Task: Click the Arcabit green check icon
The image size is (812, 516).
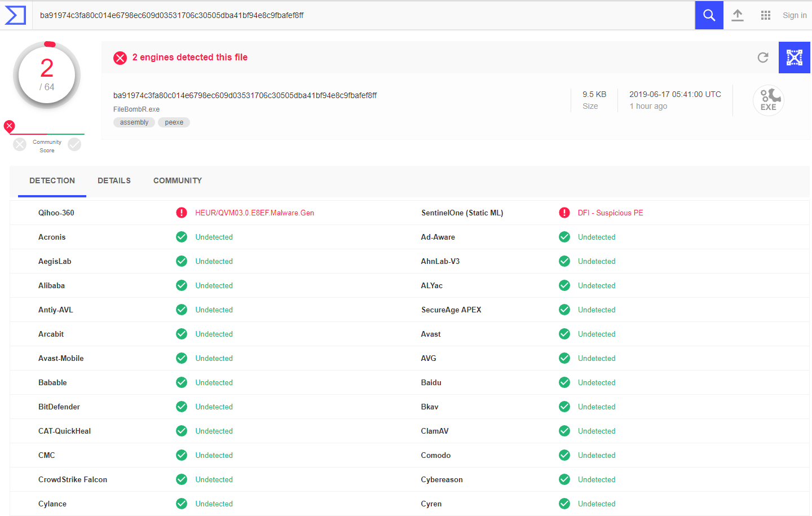Action: coord(182,334)
